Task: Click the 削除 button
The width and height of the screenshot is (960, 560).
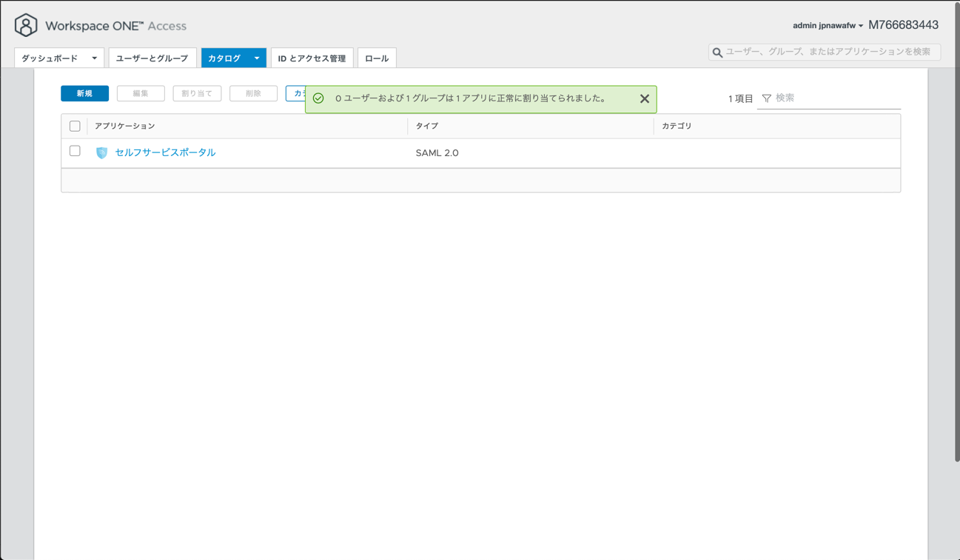Action: pos(253,93)
